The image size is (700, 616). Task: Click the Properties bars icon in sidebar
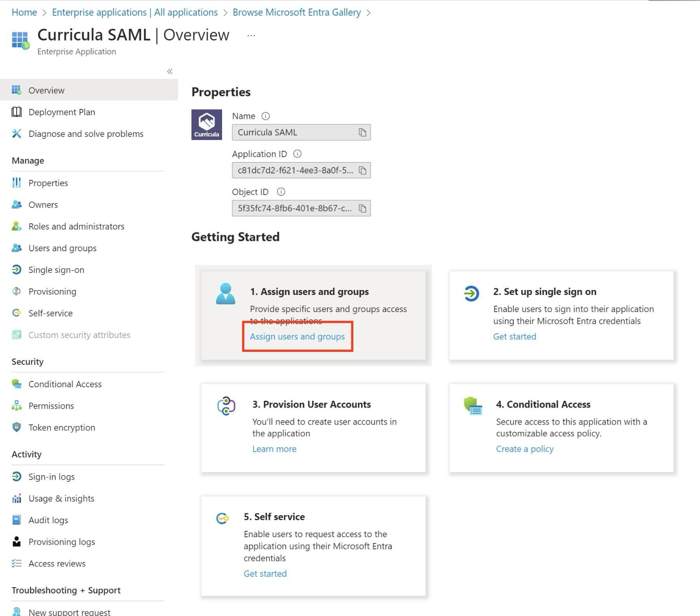tap(17, 183)
